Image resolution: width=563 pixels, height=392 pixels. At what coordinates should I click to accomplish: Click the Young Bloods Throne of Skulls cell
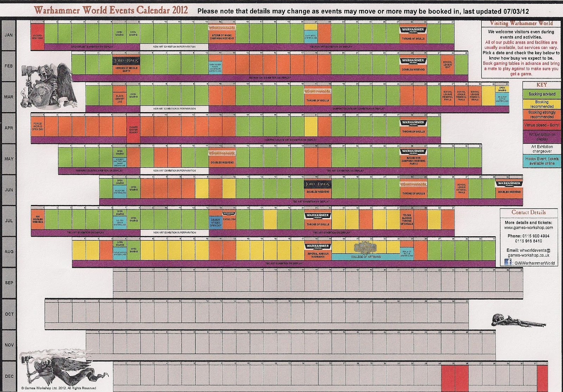tap(406, 219)
